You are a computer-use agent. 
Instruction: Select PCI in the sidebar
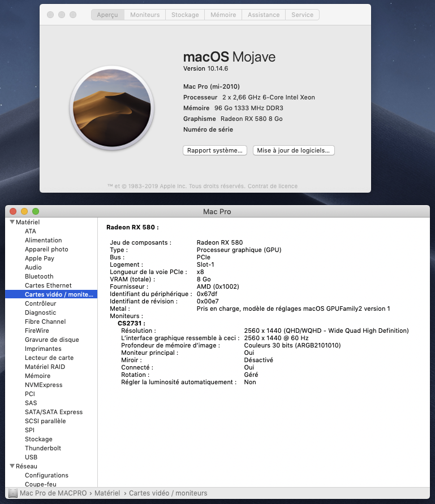coord(30,393)
